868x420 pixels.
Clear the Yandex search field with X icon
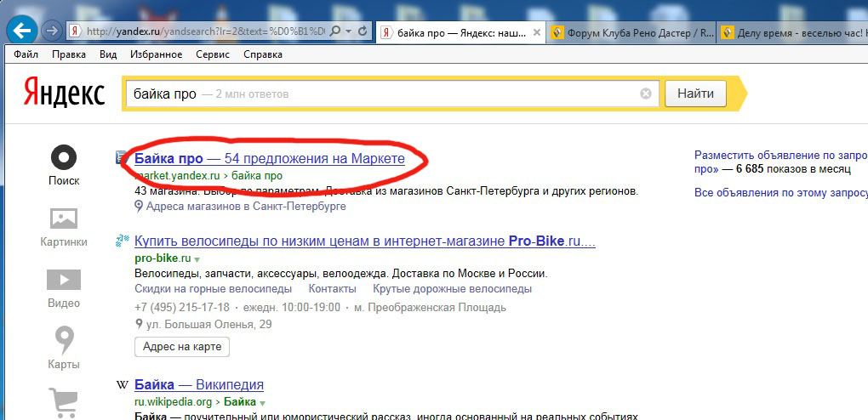click(x=645, y=94)
